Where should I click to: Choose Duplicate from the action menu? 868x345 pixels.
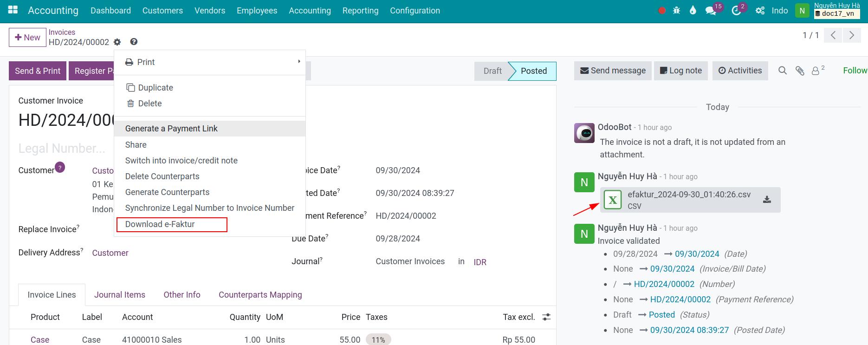click(210, 88)
